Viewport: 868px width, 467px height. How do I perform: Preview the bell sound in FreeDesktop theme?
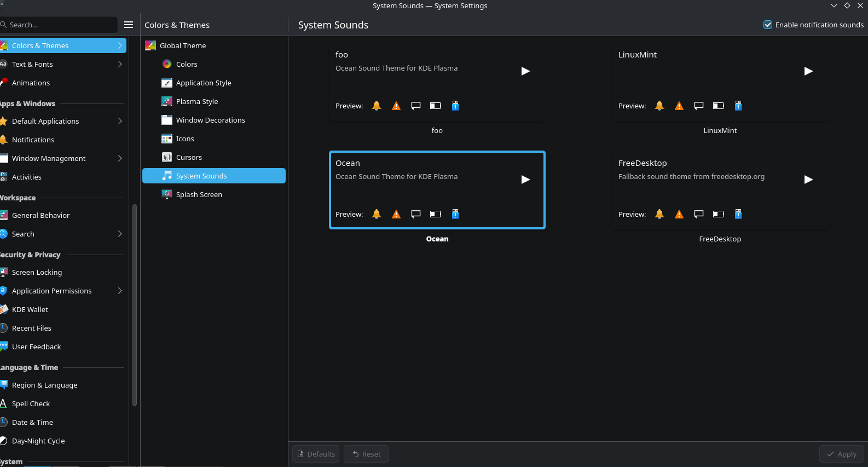659,214
